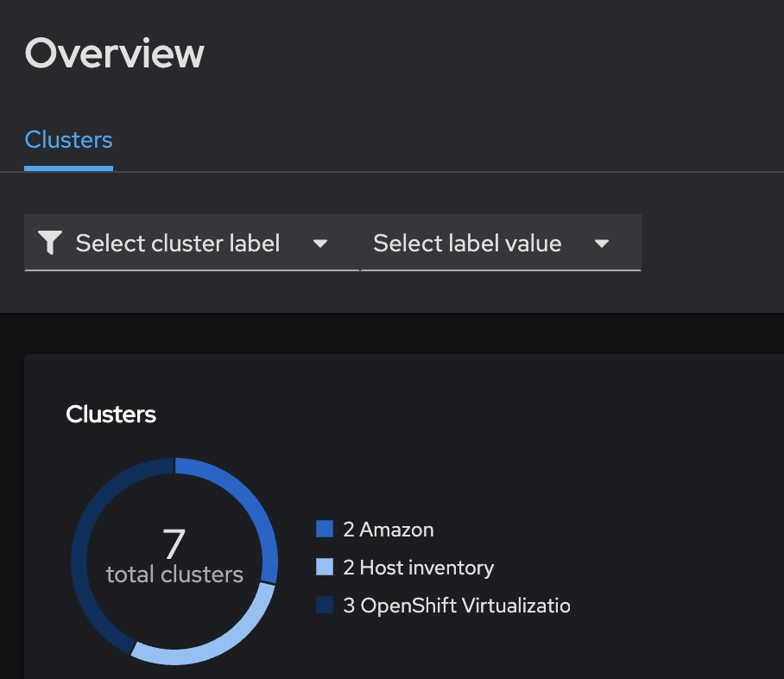784x679 pixels.
Task: Select the 2 Amazon legend label
Action: [389, 530]
